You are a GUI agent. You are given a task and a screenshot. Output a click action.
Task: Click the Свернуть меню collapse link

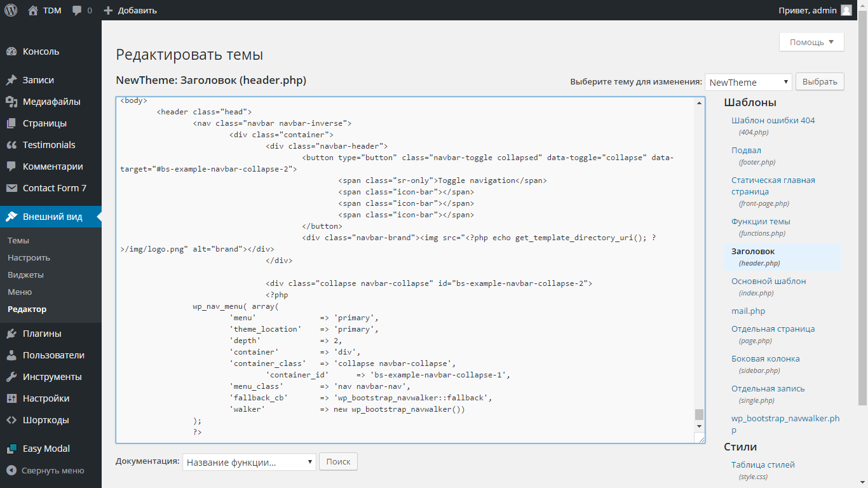(53, 471)
